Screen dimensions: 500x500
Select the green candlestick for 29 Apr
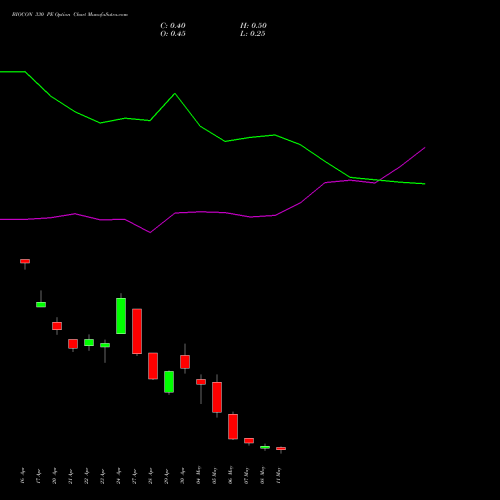coord(169,382)
